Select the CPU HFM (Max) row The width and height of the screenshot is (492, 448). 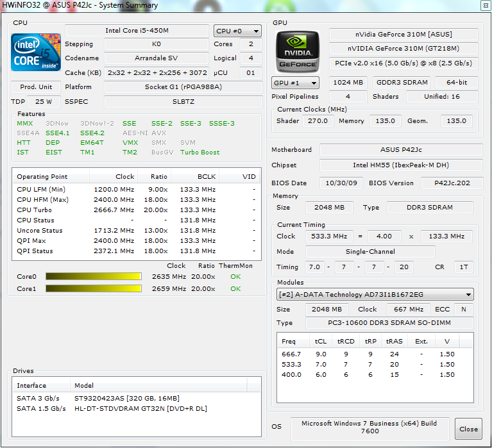137,199
